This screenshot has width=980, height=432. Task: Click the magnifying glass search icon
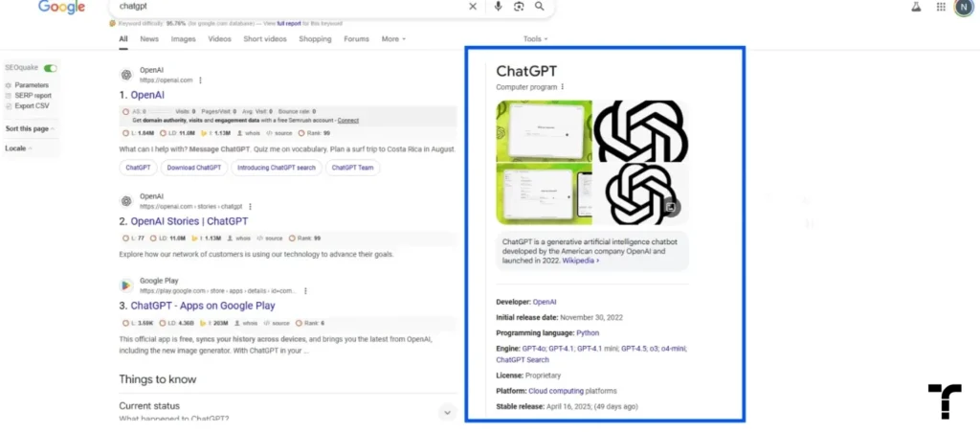[540, 7]
